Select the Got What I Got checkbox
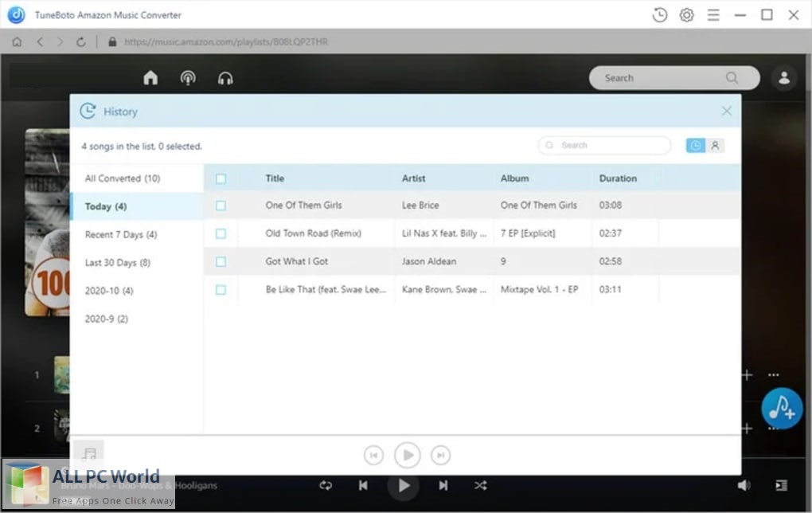The width and height of the screenshot is (812, 513). coord(221,262)
